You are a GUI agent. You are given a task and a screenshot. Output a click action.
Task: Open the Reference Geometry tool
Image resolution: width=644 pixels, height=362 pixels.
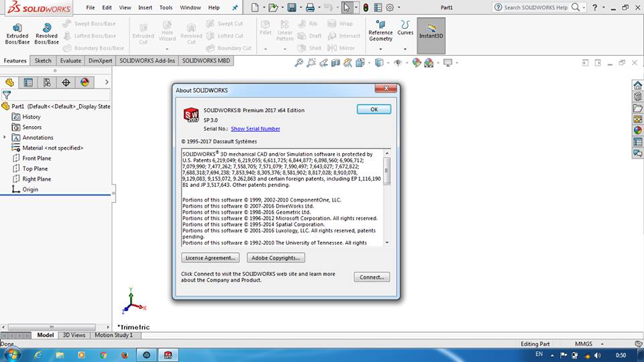pyautogui.click(x=380, y=30)
